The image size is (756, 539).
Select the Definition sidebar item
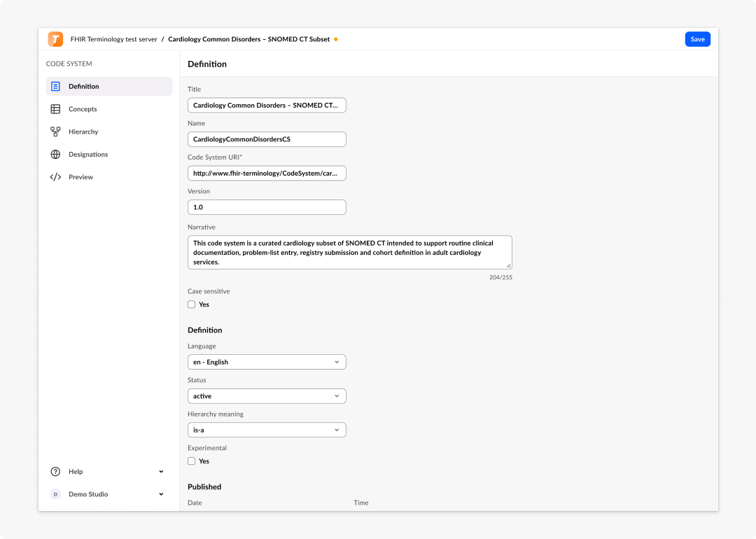pos(109,86)
